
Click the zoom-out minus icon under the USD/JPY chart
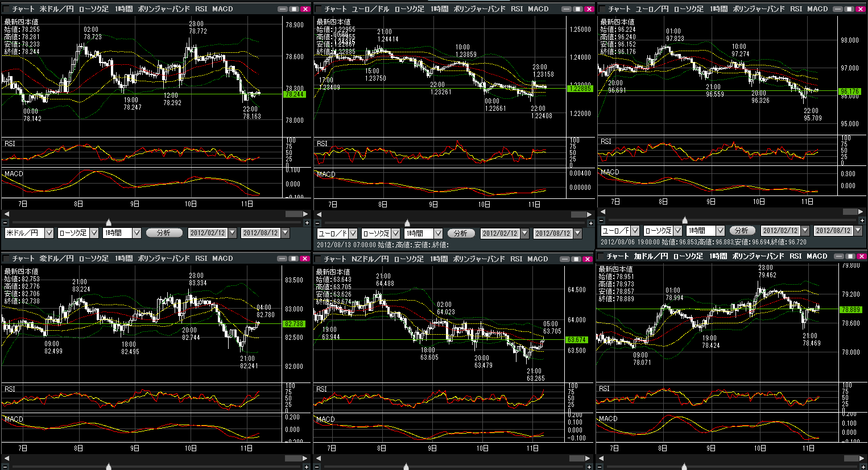click(x=5, y=223)
